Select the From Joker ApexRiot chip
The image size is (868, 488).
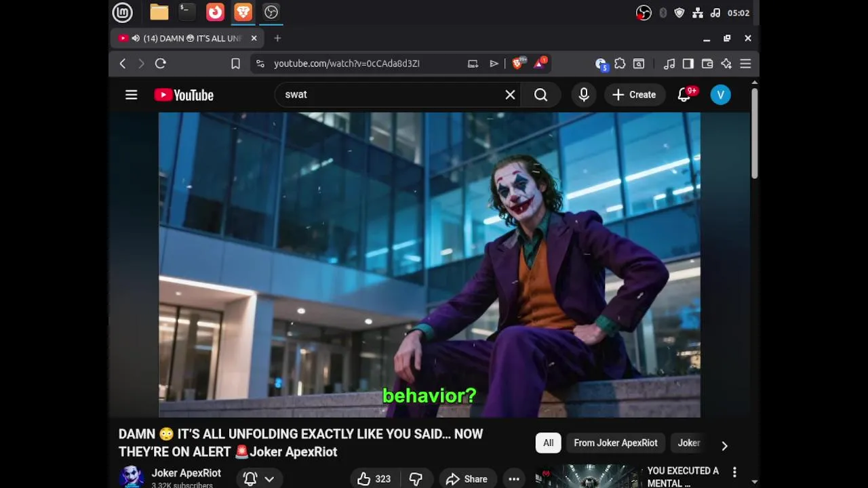[616, 443]
